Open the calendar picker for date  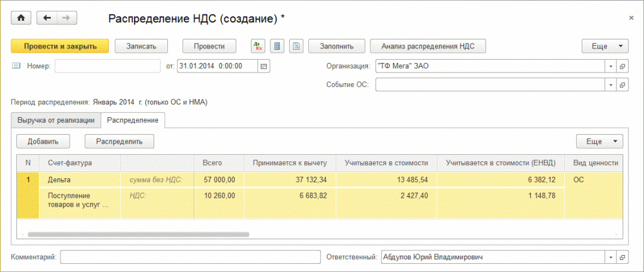pyautogui.click(x=264, y=66)
